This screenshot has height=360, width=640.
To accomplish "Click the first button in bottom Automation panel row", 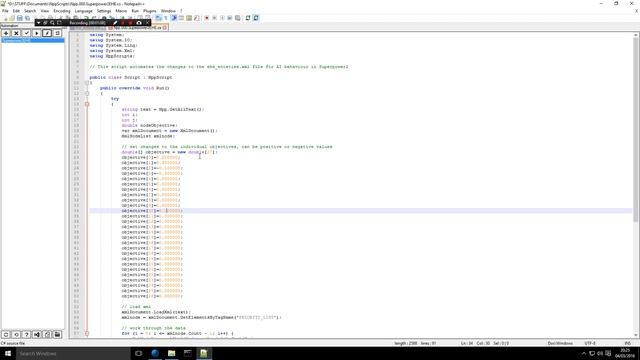I will [x=6, y=334].
